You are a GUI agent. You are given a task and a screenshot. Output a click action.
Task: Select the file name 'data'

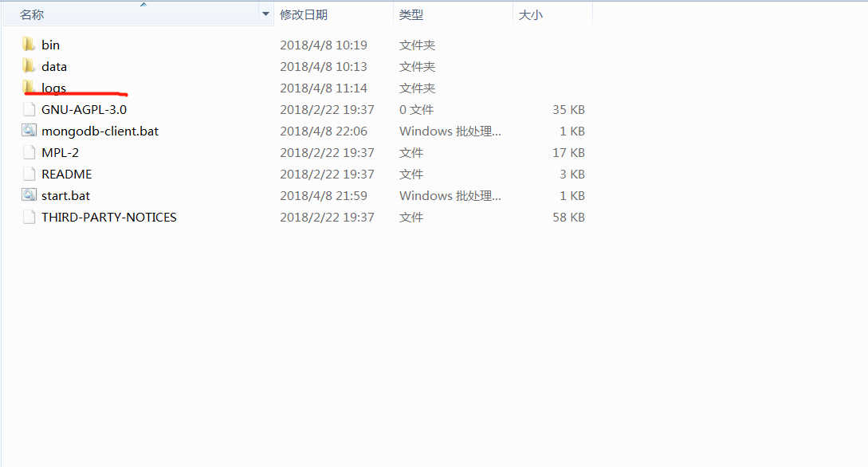coord(54,66)
